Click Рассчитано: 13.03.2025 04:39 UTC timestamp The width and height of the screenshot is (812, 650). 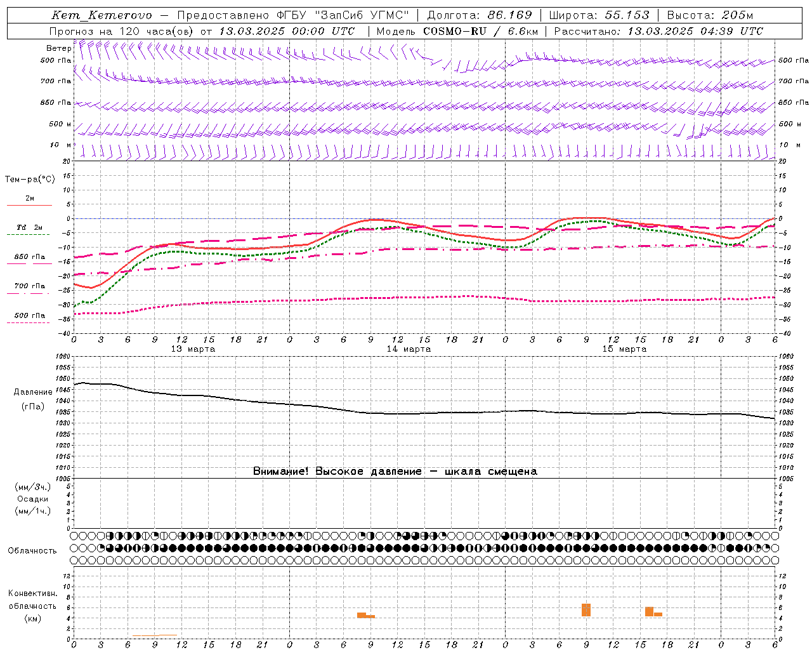point(658,31)
